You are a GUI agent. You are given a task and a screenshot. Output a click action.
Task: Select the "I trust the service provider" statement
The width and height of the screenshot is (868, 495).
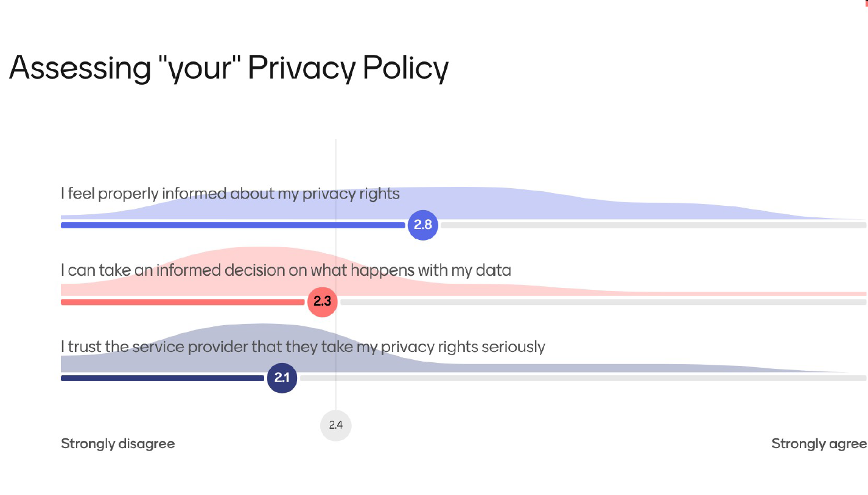tap(303, 347)
